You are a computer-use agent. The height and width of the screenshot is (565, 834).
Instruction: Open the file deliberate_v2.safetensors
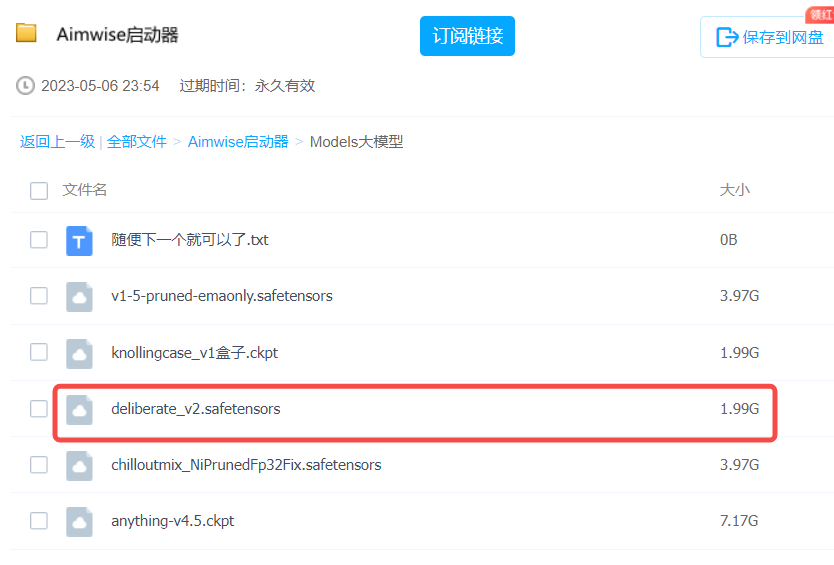[195, 409]
